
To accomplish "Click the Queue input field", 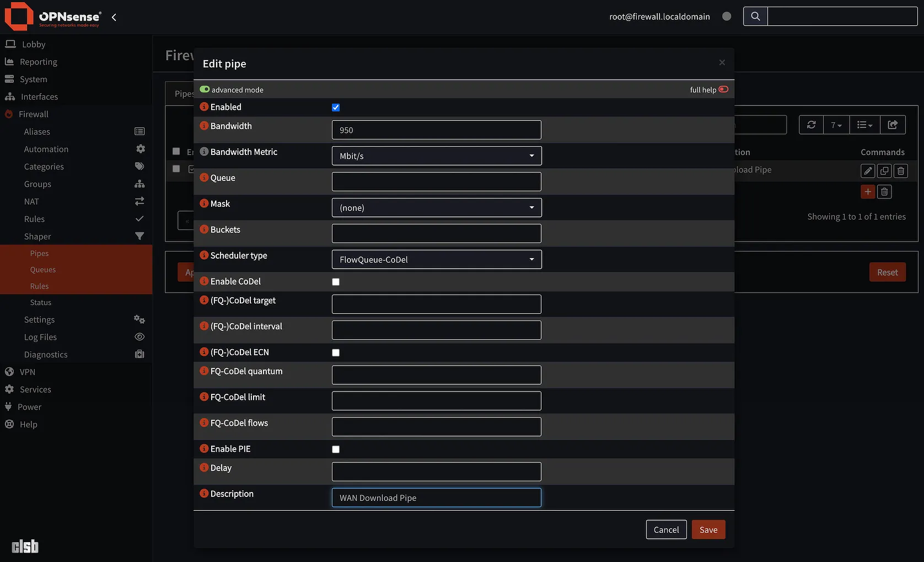I will [x=437, y=181].
